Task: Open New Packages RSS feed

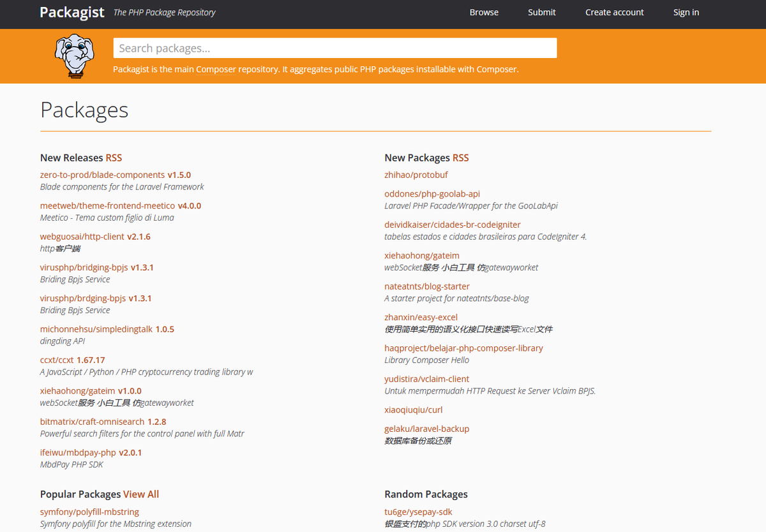Action: click(460, 158)
